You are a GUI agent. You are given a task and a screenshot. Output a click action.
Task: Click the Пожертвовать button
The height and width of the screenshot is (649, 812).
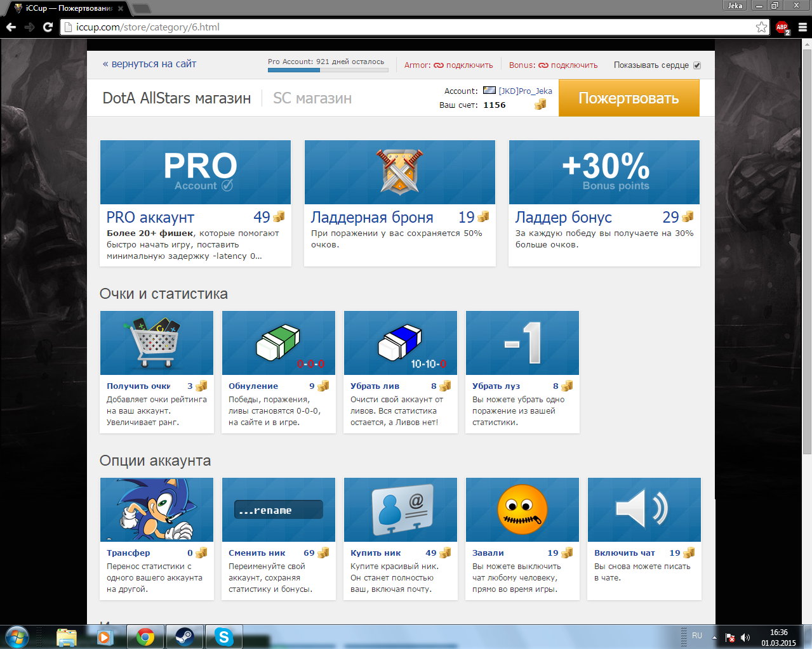[x=629, y=98]
